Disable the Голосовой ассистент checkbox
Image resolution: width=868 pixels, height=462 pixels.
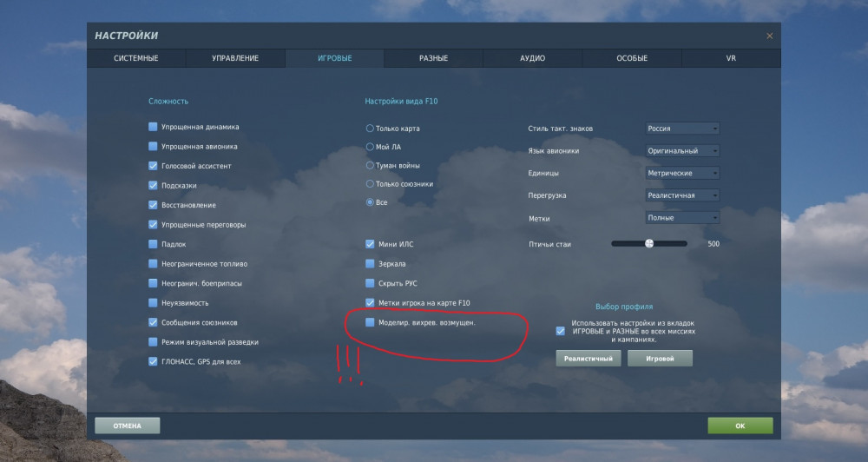[153, 166]
